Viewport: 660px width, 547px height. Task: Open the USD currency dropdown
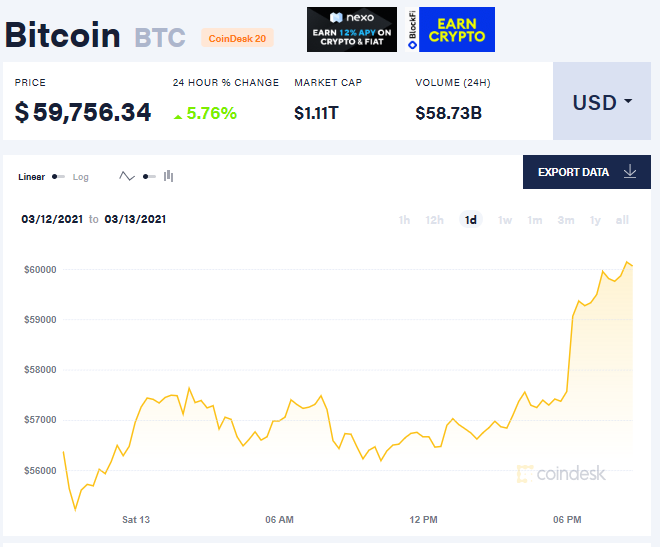[x=602, y=103]
